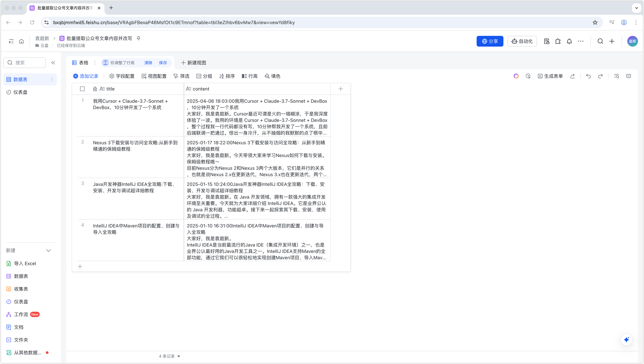Click the undo arrow in toolbar

coord(588,76)
